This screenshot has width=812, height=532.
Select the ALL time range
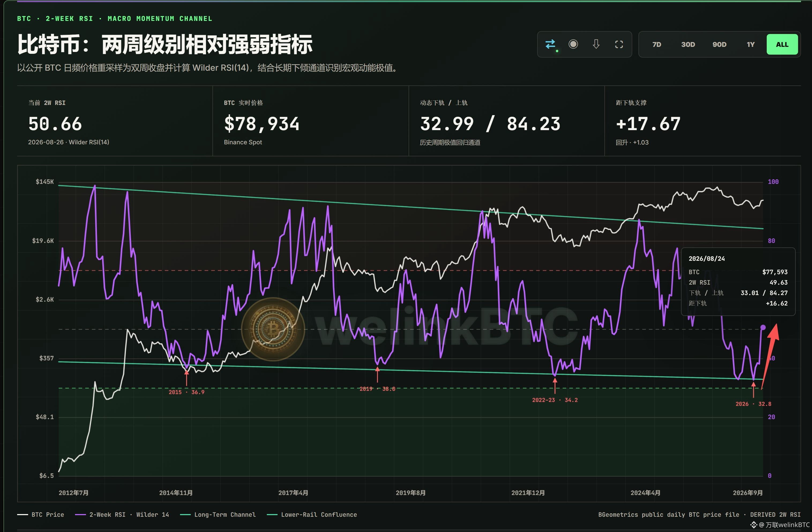tap(782, 44)
